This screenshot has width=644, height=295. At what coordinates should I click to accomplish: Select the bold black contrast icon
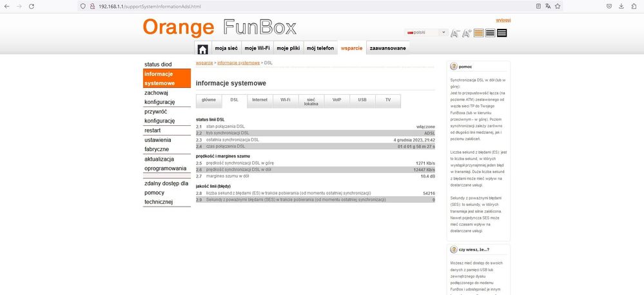coord(502,33)
